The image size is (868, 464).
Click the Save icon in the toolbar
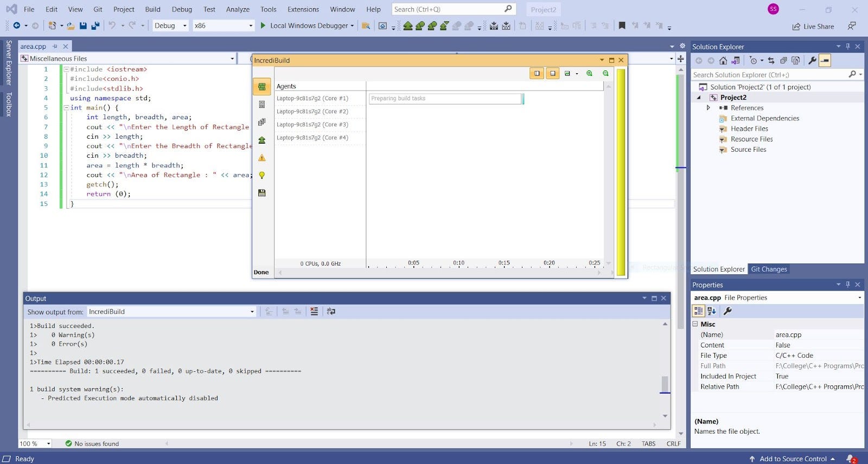pos(83,25)
